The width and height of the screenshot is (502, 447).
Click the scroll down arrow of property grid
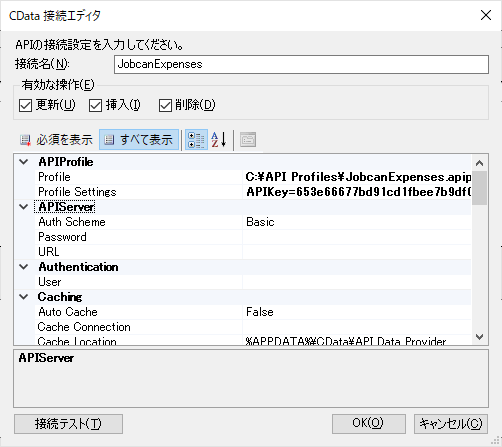point(479,337)
